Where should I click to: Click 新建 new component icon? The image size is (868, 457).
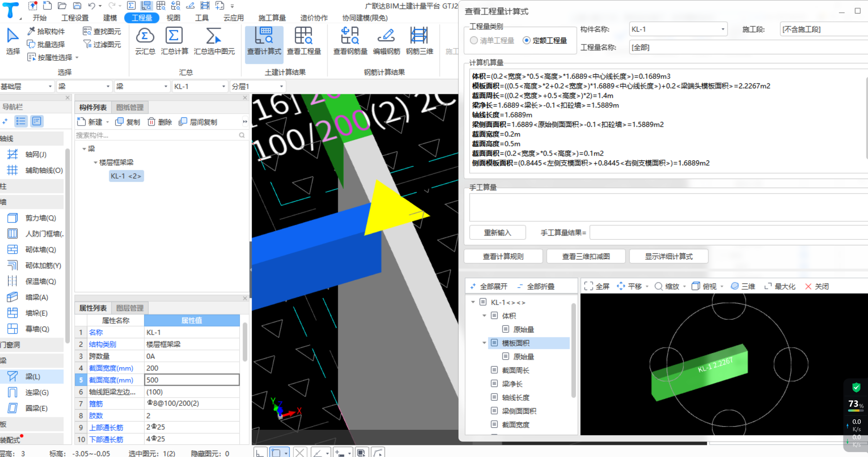tap(90, 122)
